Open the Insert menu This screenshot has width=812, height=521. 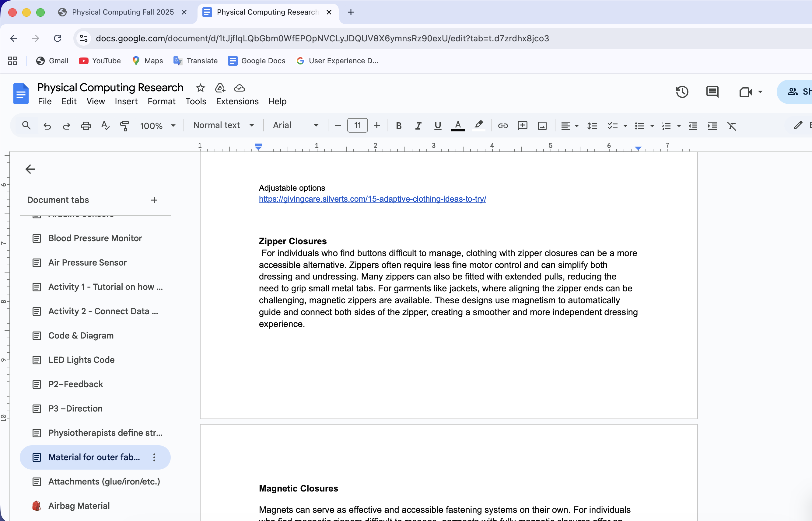pos(126,101)
